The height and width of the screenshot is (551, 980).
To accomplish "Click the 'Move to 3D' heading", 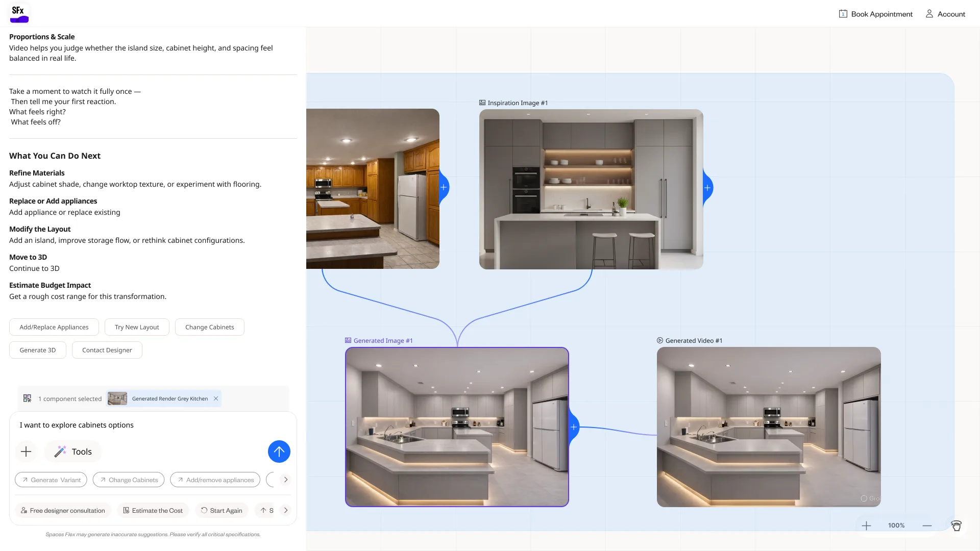I will pyautogui.click(x=28, y=257).
